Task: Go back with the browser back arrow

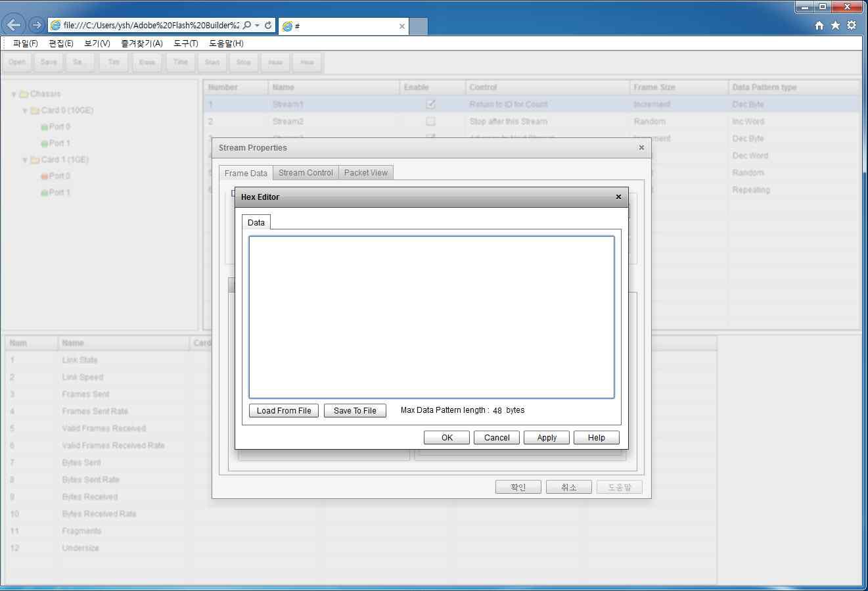Action: [x=14, y=25]
